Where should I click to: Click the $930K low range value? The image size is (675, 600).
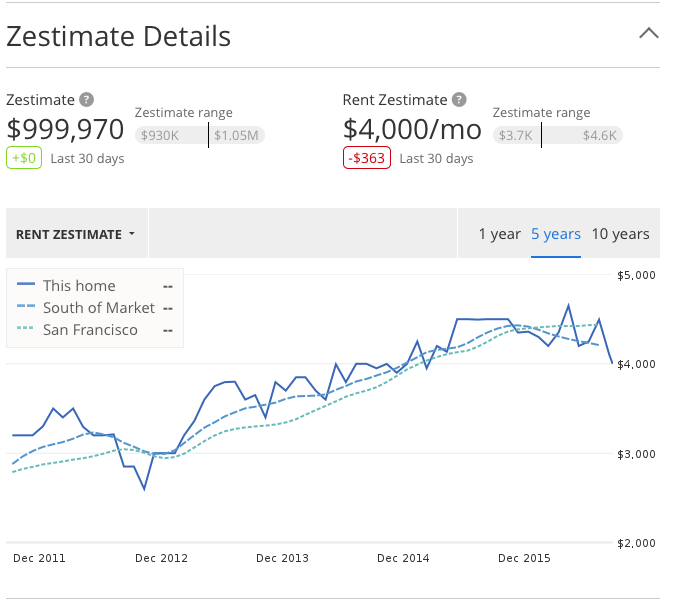pyautogui.click(x=160, y=136)
